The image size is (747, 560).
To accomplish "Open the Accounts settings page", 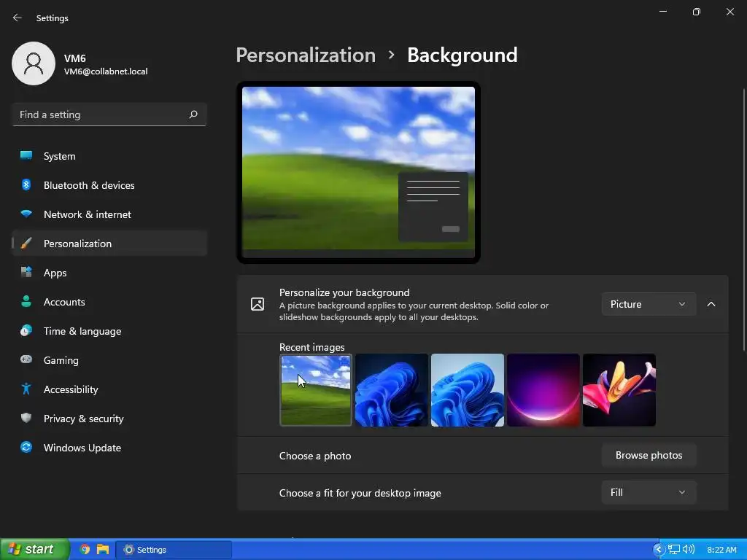I will [109, 302].
